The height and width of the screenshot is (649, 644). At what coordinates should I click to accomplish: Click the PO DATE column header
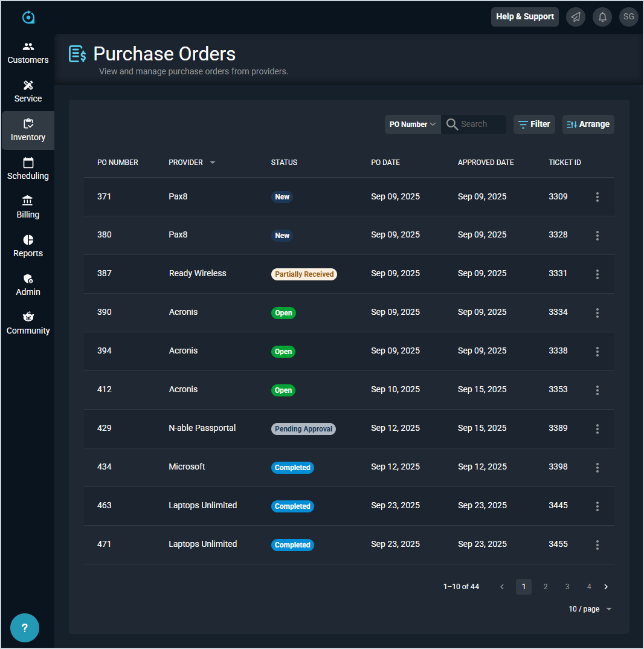[x=385, y=162]
